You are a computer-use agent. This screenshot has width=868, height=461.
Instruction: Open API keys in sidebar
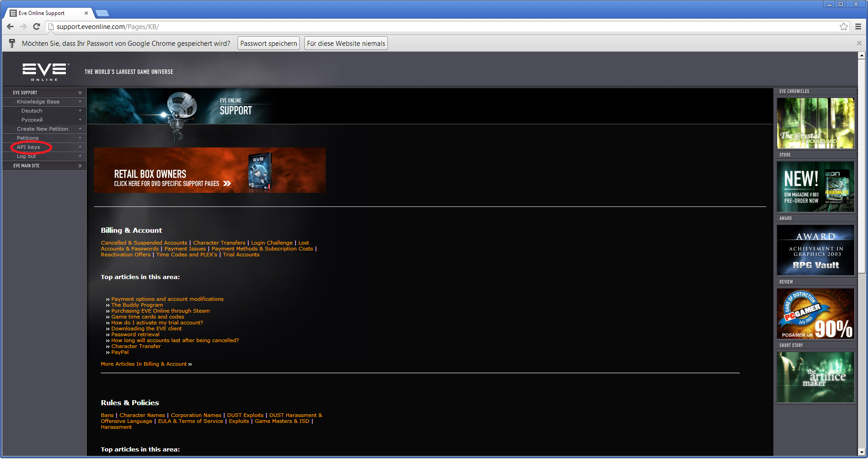[28, 147]
